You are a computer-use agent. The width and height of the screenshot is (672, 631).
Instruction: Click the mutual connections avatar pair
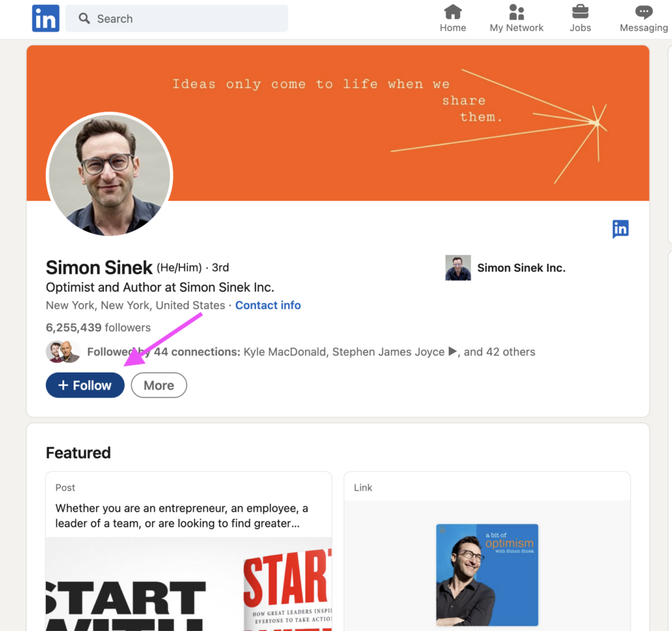(63, 352)
